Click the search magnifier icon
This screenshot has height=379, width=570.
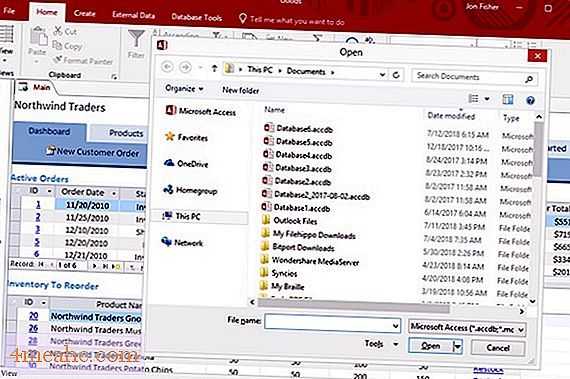(529, 78)
